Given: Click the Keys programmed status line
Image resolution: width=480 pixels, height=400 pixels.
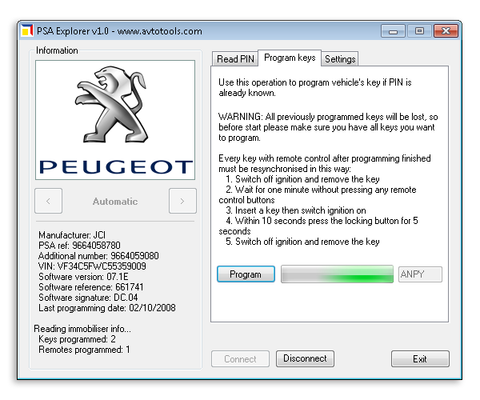Looking at the screenshot, I should tap(77, 339).
